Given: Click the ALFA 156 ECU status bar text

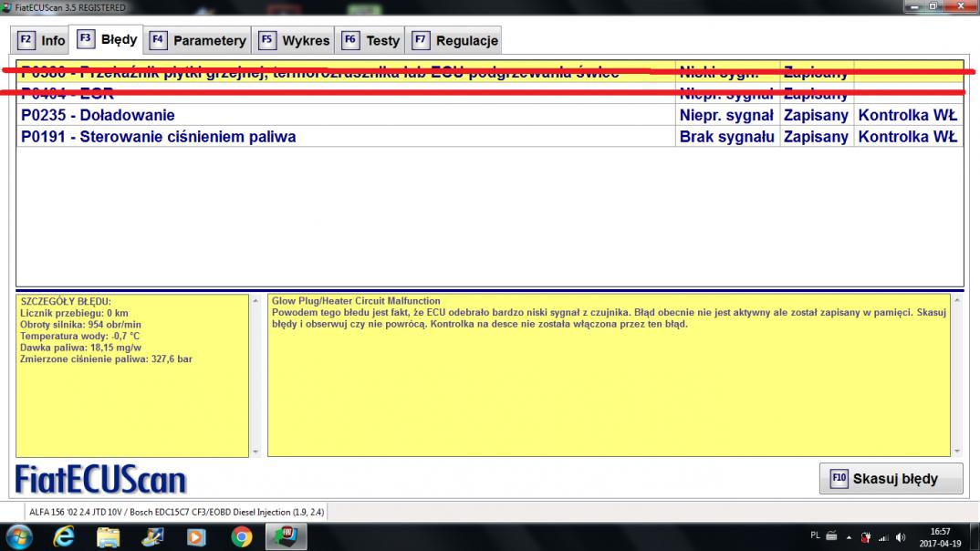Looking at the screenshot, I should coord(176,512).
